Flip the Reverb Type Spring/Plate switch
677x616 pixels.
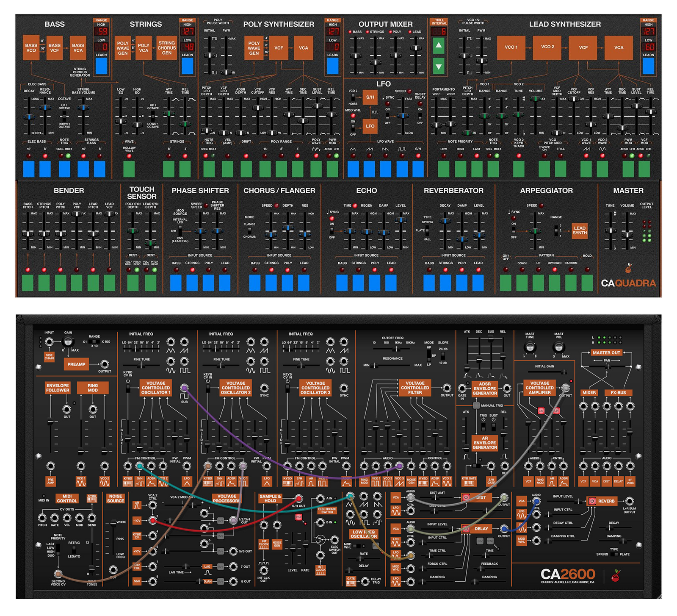[x=613, y=554]
